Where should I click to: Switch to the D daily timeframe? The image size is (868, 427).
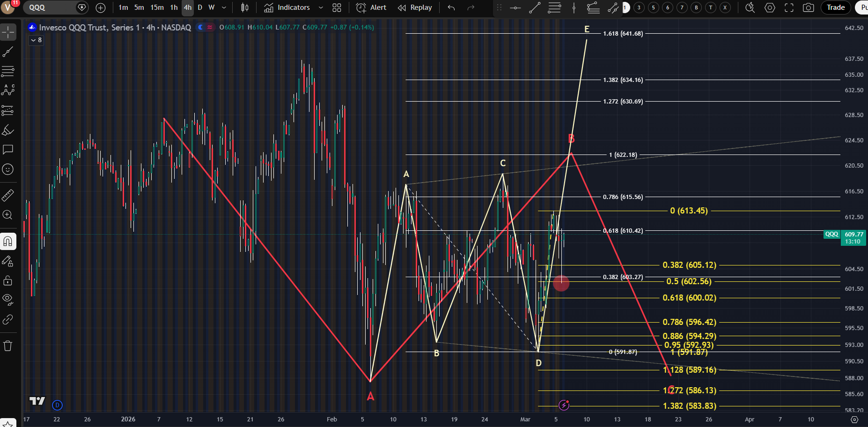pos(200,7)
